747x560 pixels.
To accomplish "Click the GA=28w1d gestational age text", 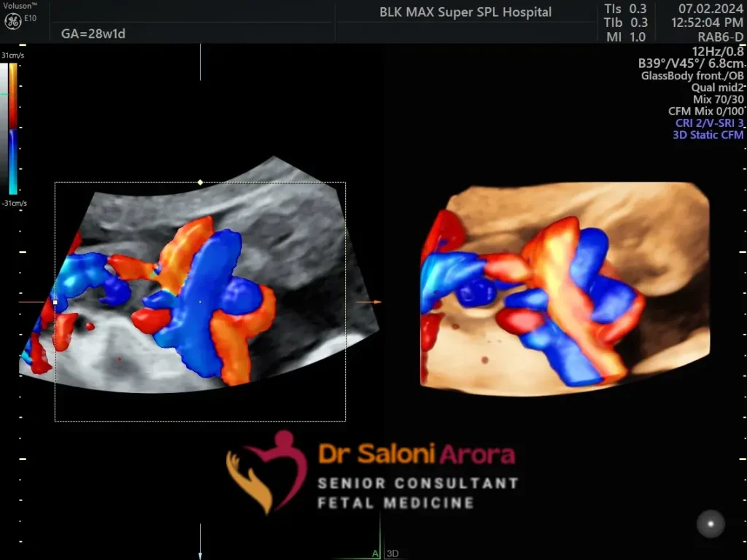I will (93, 34).
